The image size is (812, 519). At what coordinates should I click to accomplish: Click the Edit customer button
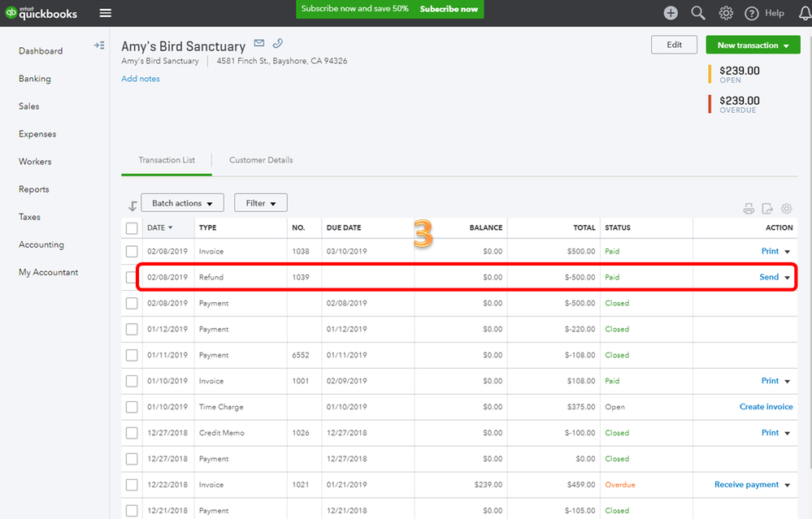[674, 45]
